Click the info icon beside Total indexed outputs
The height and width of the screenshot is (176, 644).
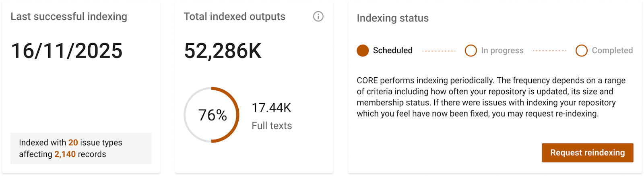click(x=318, y=17)
